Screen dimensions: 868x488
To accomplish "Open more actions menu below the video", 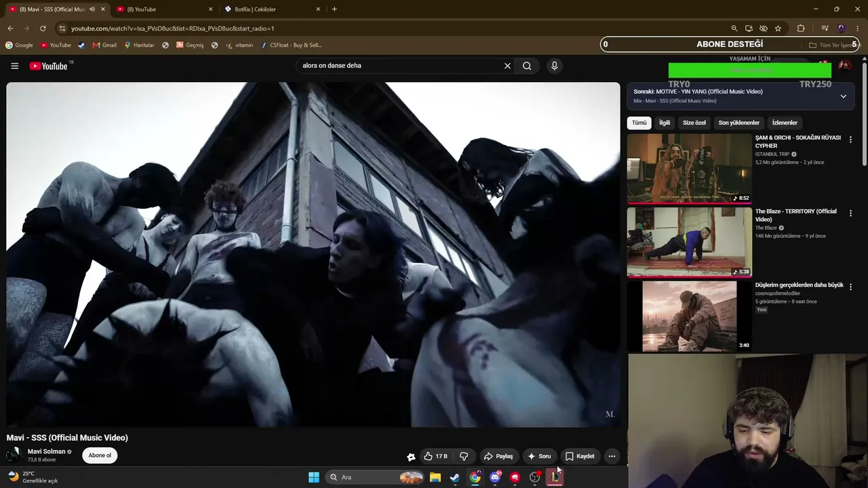I will [x=612, y=456].
